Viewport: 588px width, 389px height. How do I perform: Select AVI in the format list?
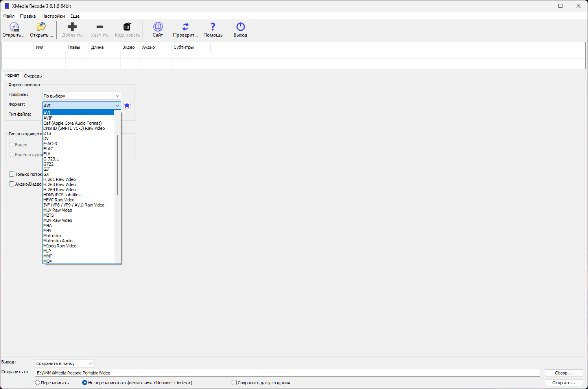coord(78,113)
